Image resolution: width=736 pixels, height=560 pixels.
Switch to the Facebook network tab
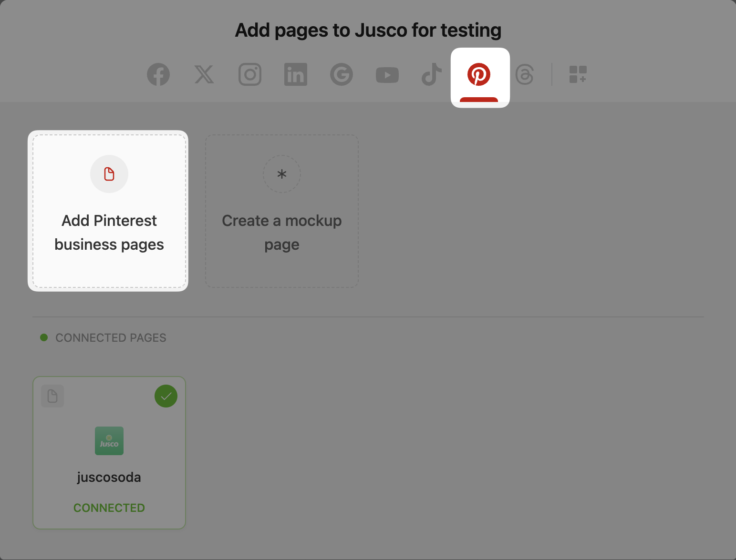click(158, 75)
